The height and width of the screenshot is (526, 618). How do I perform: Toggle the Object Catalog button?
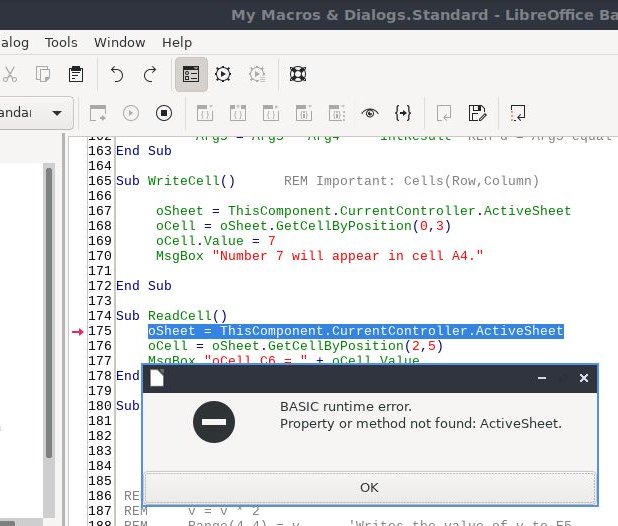pyautogui.click(x=191, y=74)
